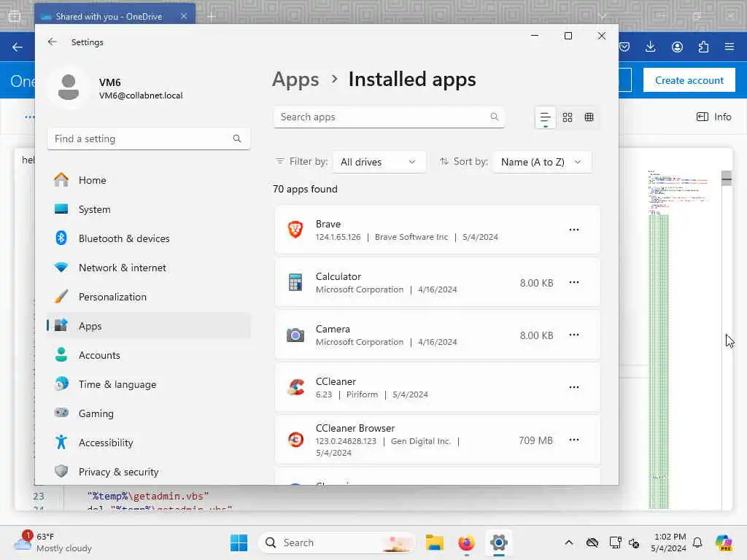This screenshot has width=747, height=560.
Task: Click the Brave app name
Action: coord(328,224)
